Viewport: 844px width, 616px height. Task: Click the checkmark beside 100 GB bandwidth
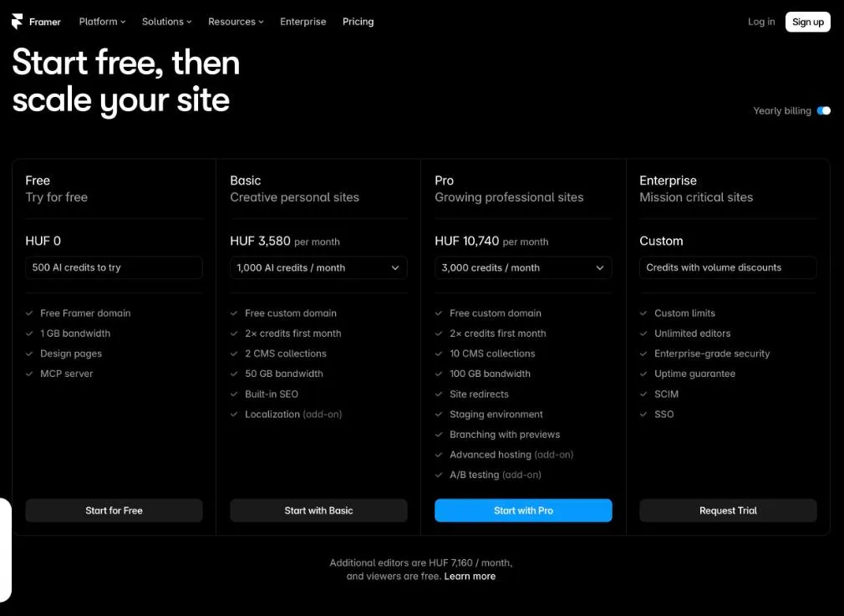(439, 374)
